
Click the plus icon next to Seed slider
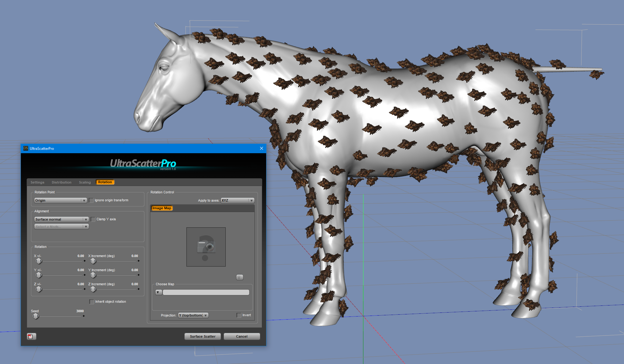point(84,316)
